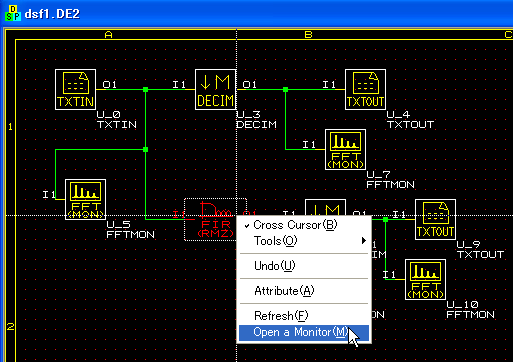513x362 pixels.
Task: Click the U_0 TXTIN label text
Action: [116, 120]
